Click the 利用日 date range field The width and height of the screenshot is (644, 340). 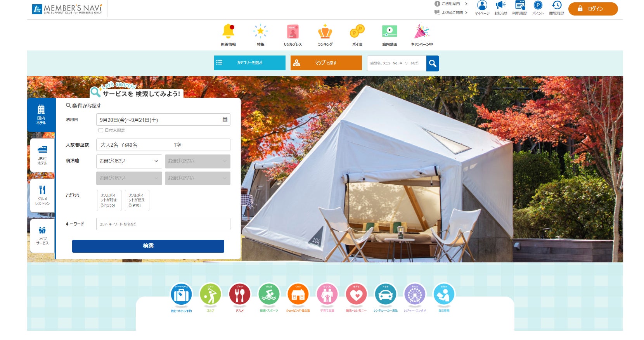[x=163, y=120]
